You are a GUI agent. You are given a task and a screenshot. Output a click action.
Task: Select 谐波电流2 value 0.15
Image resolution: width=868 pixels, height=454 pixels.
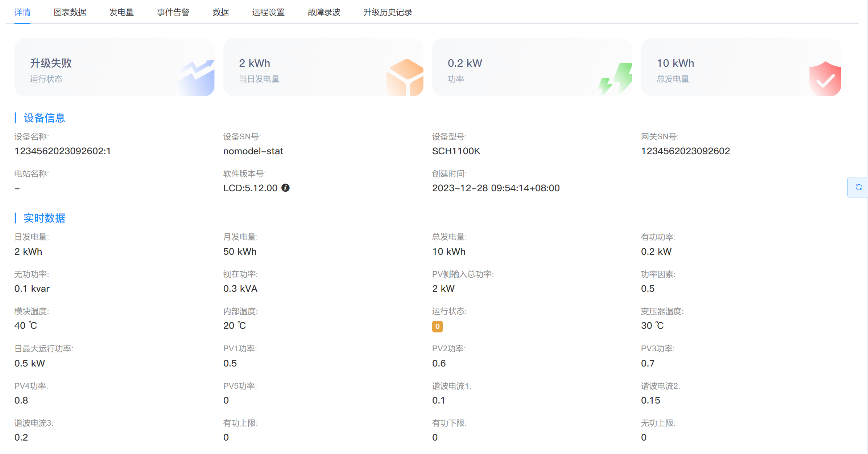(650, 400)
